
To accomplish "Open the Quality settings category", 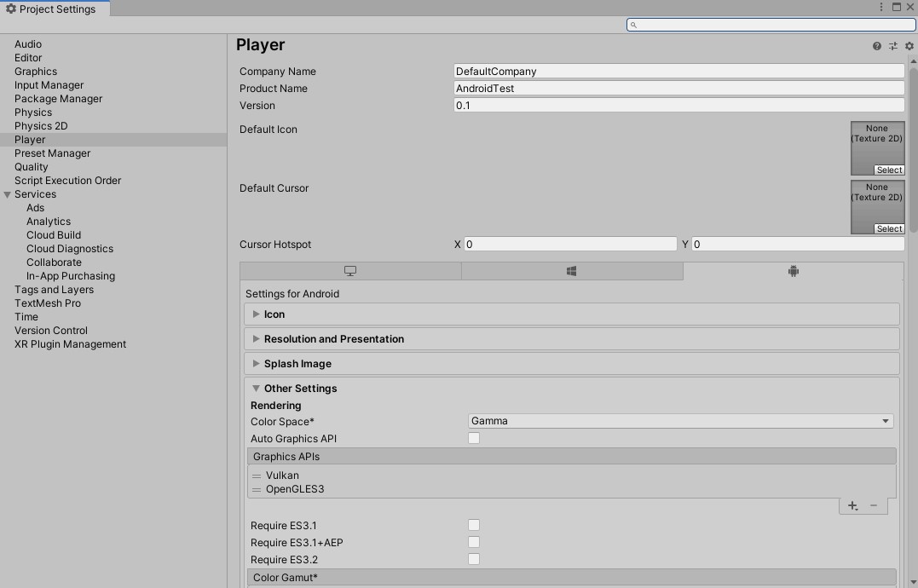I will pos(32,167).
